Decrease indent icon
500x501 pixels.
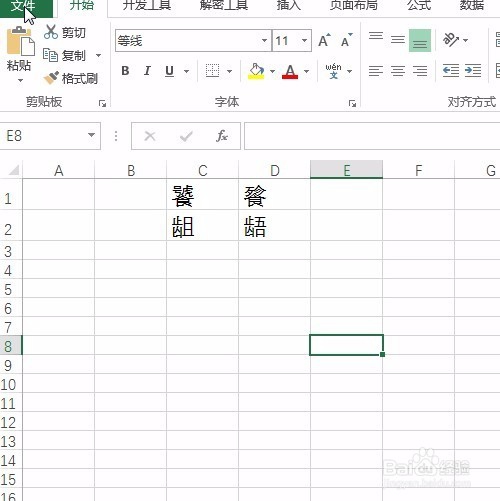pyautogui.click(x=451, y=71)
